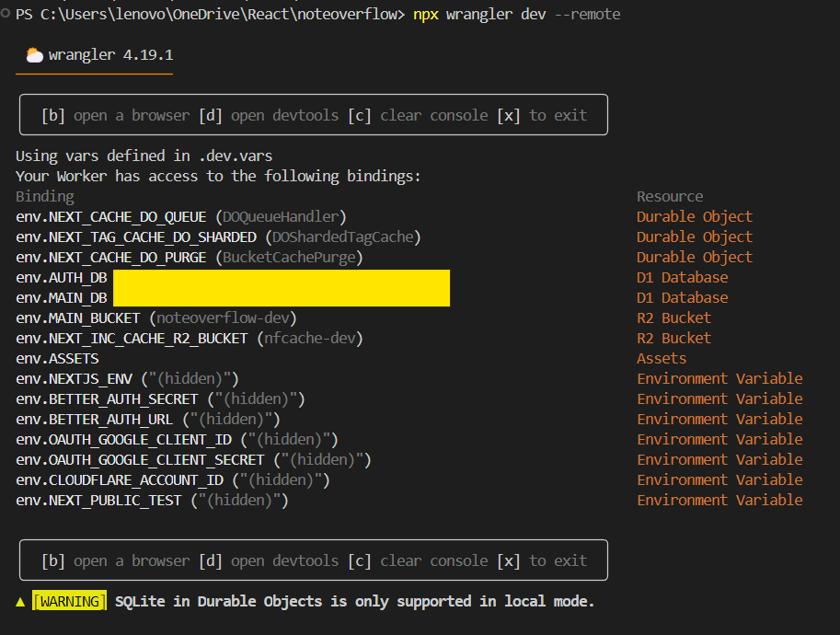The image size is (840, 635).
Task: Click 'R2 Bucket' for NEXT_INC_CACHE_R2_BUCKET row
Action: point(673,339)
